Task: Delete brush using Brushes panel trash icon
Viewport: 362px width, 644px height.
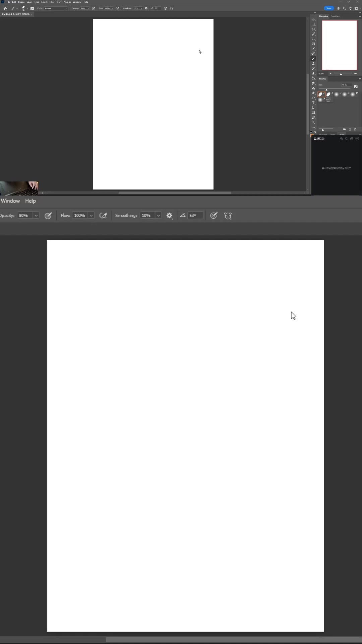Action: [355, 129]
